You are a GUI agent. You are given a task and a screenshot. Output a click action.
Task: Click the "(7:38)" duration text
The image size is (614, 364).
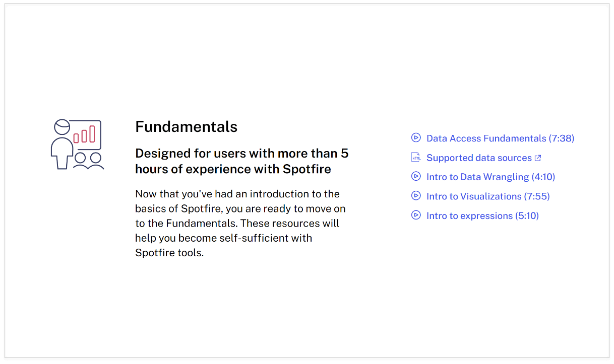562,138
